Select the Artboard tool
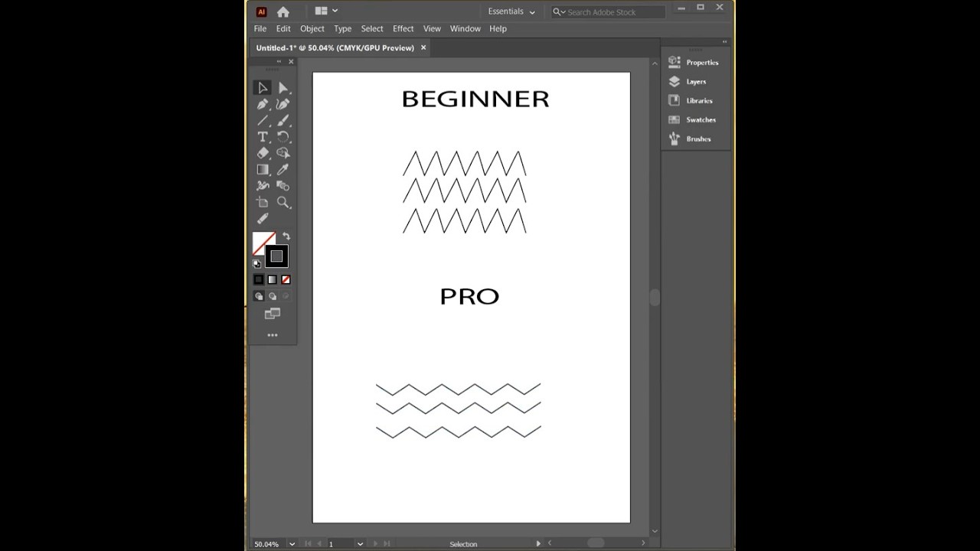 [x=263, y=203]
